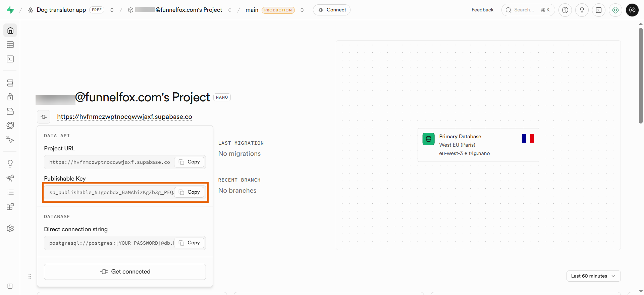Expand the organization switcher chevron
The width and height of the screenshot is (644, 295).
click(112, 10)
